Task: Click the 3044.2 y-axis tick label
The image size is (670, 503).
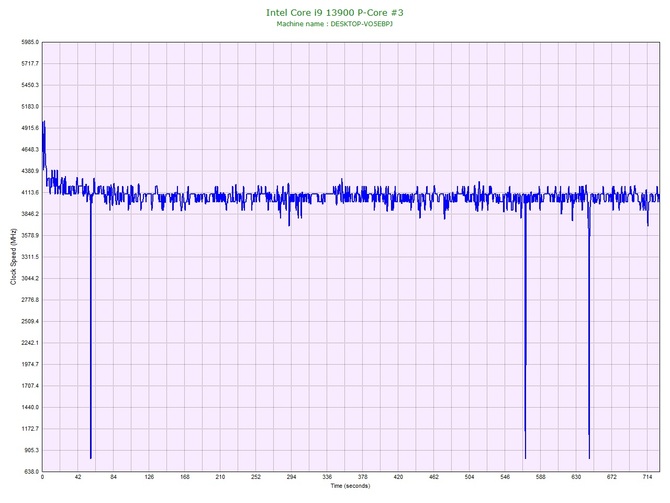Action: click(x=30, y=279)
